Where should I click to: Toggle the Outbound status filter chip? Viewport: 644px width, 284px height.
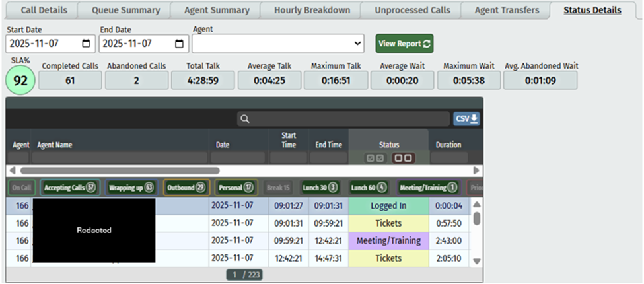186,188
